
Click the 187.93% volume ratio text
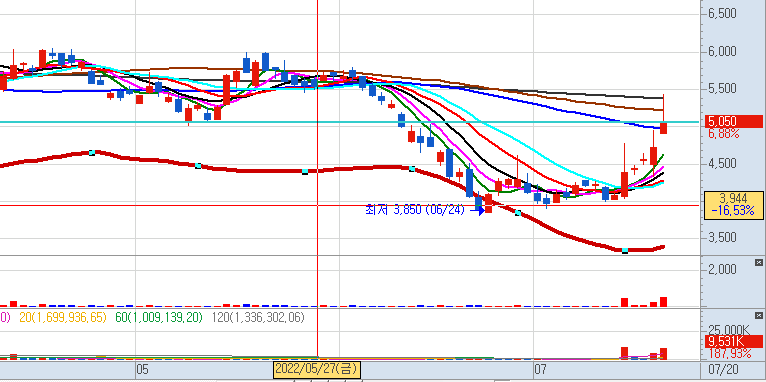[729, 353]
